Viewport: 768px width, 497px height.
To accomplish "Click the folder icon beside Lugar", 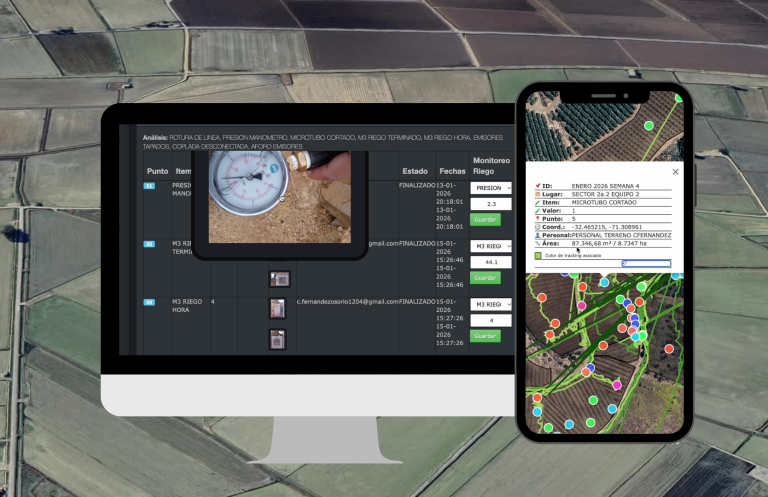I will 538,193.
